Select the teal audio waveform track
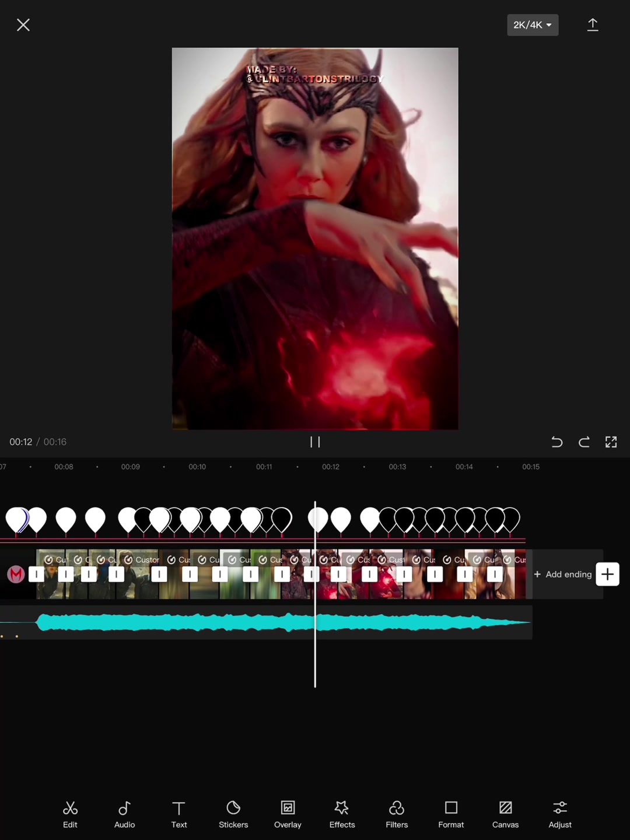 (x=283, y=622)
